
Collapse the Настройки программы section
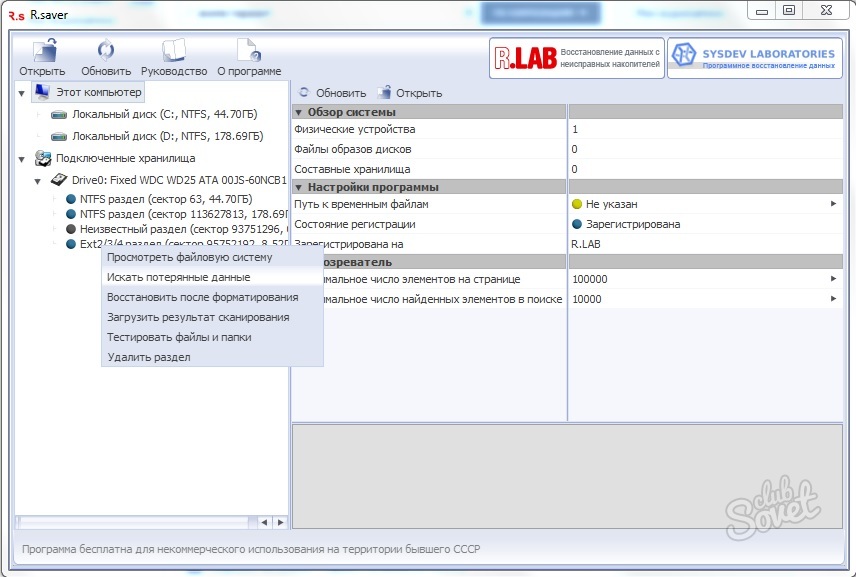tap(298, 187)
